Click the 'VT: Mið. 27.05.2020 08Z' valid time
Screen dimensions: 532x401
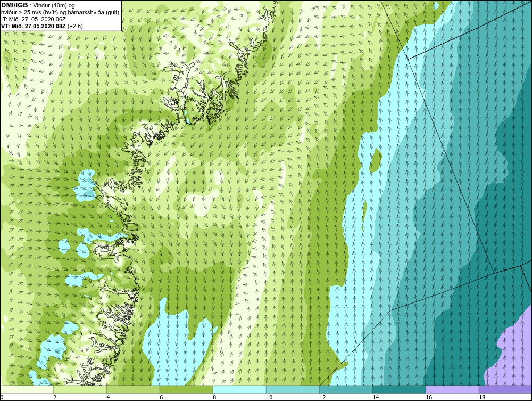[x=34, y=26]
